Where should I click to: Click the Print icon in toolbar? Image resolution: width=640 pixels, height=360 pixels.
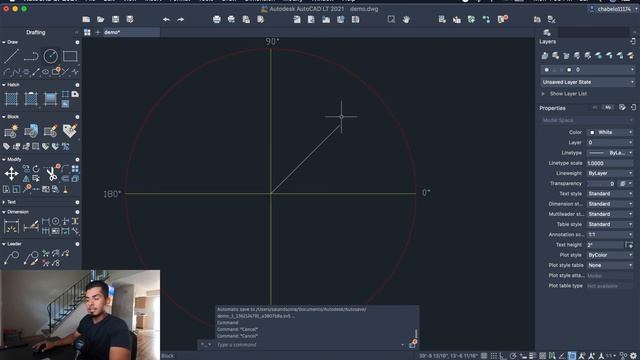point(217,19)
